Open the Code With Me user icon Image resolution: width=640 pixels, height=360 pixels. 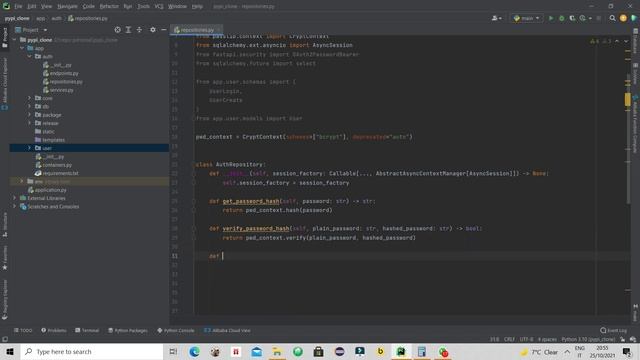click(496, 18)
